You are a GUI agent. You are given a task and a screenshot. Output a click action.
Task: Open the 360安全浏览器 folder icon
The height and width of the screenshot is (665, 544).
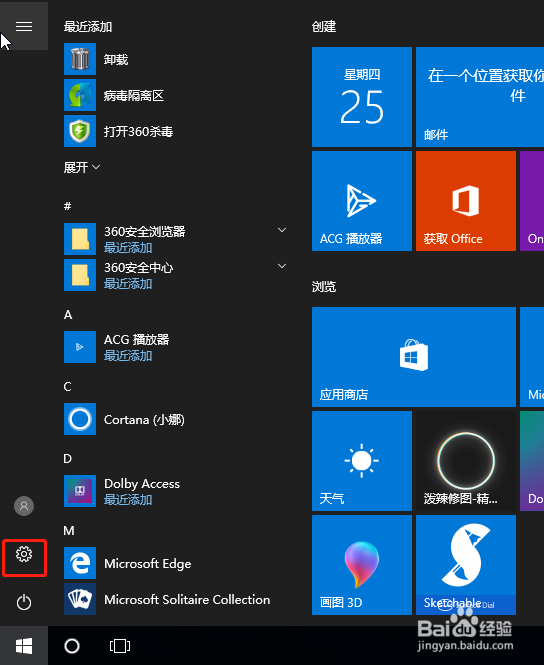[x=80, y=239]
